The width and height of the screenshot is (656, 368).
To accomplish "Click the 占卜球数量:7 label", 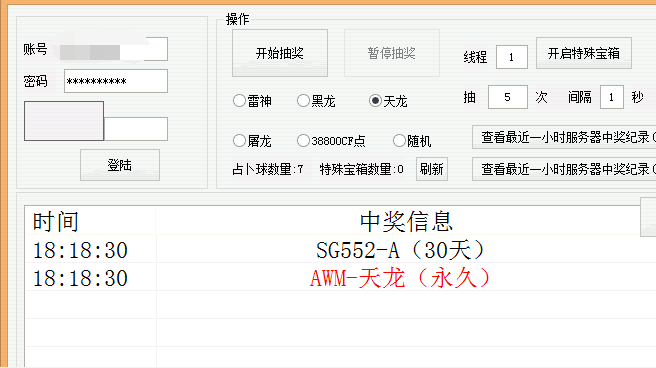I will click(x=268, y=169).
